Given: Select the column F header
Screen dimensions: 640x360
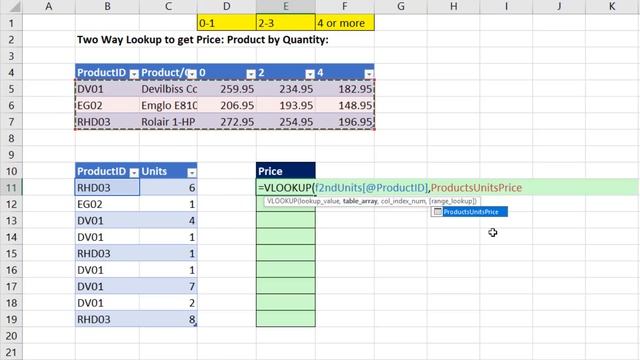Looking at the screenshot, I should [x=345, y=6].
